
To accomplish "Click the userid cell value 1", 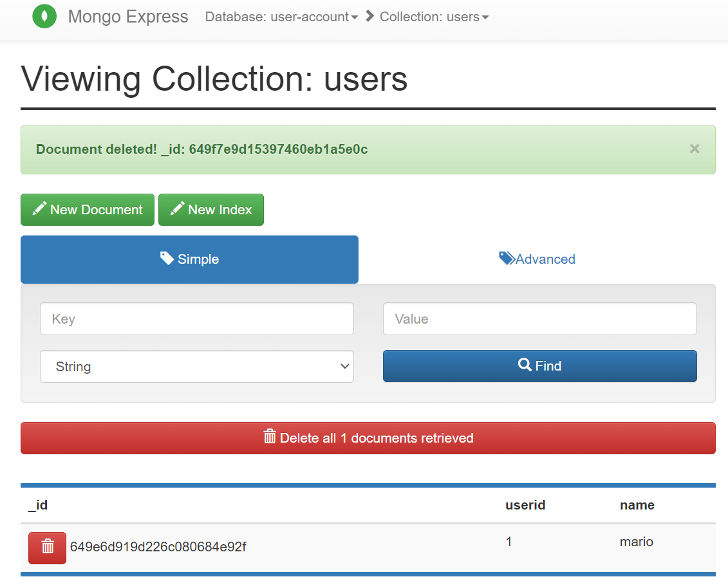I will (x=509, y=542).
